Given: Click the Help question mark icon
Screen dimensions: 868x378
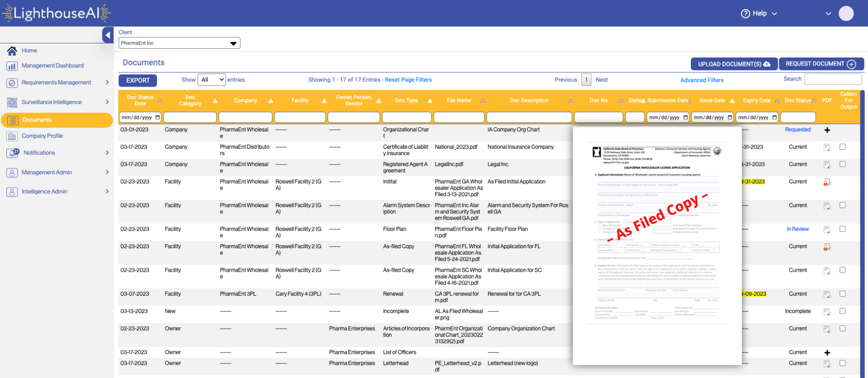Looking at the screenshot, I should 745,14.
